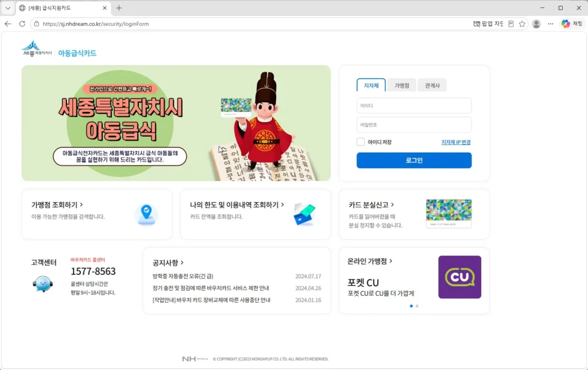
Task: Click the purple CU logo
Action: [460, 277]
